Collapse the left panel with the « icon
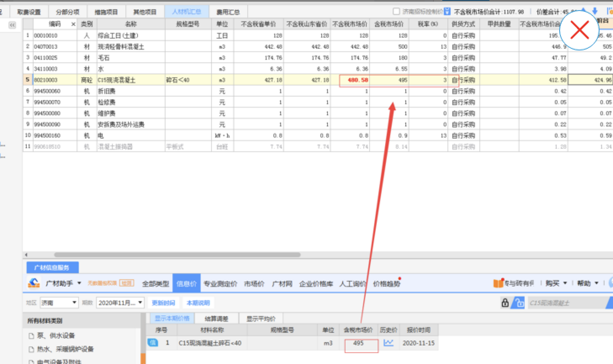 click(12, 25)
